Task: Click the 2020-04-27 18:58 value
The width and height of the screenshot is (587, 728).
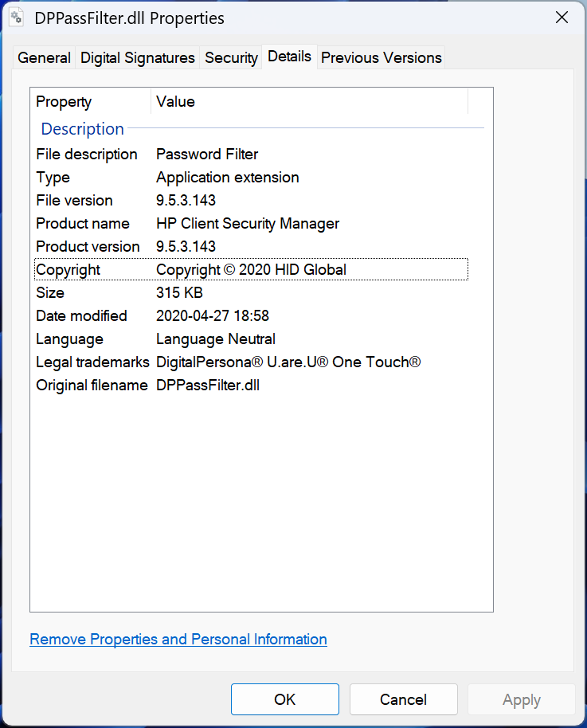Action: [x=213, y=315]
